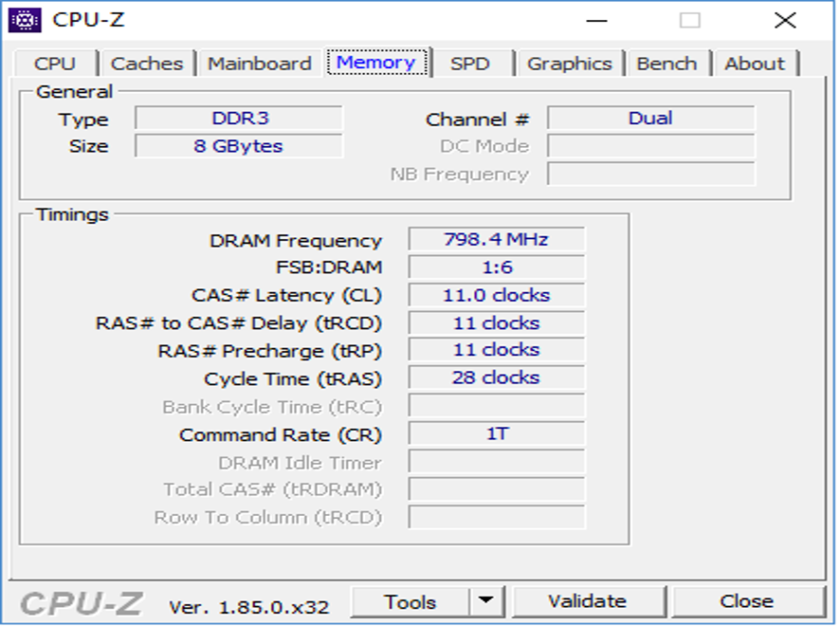Select the Memory tab
Viewport: 840px width, 626px height.
pyautogui.click(x=376, y=63)
